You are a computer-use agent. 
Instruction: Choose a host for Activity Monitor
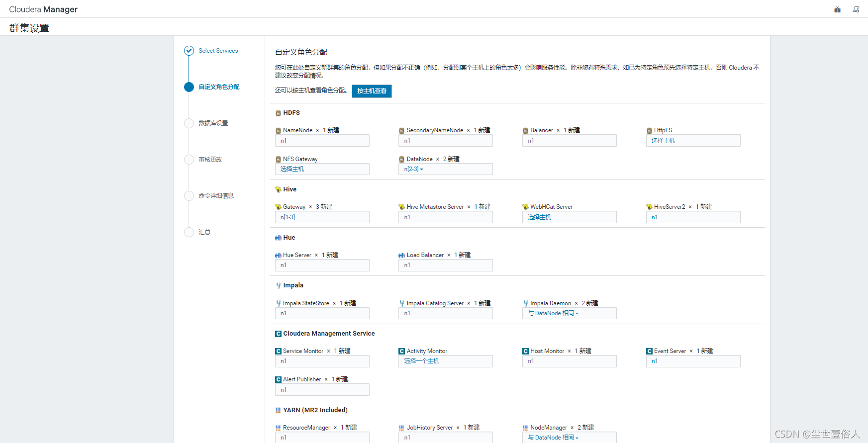click(446, 361)
